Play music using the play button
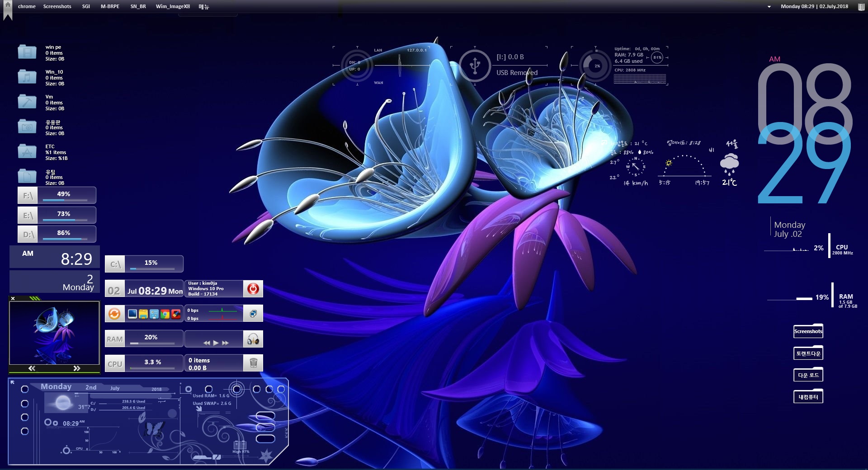Screen dimensions: 868x470 (216, 343)
